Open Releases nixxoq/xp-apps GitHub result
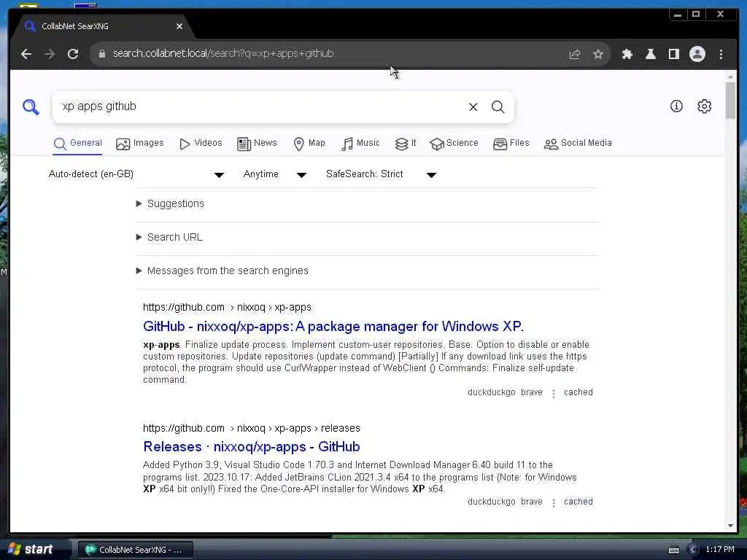 [x=252, y=447]
